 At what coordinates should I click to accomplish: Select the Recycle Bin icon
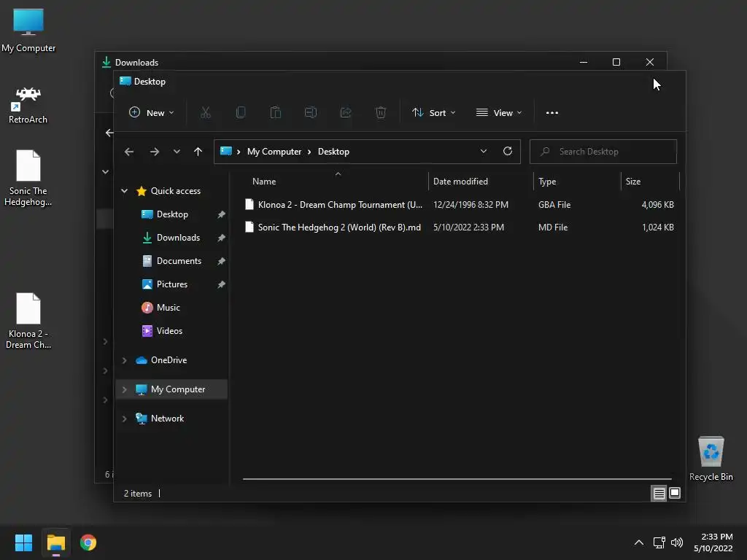[x=711, y=459]
